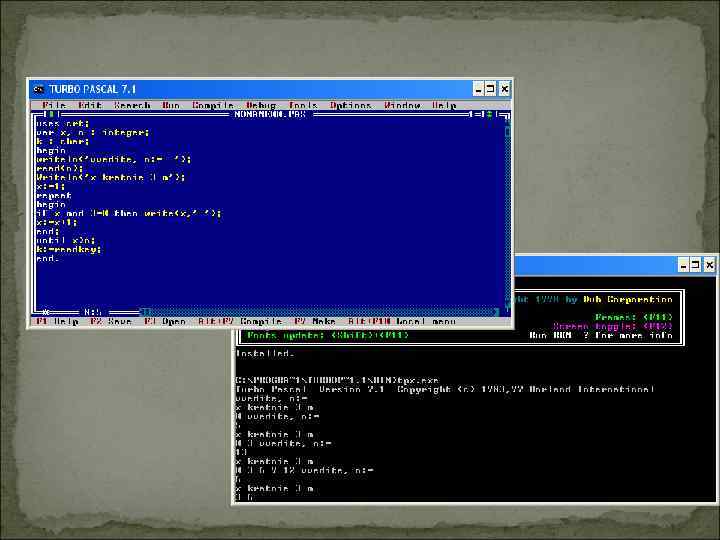Image resolution: width=720 pixels, height=540 pixels.
Task: Click the final 'end.' code line
Action: [x=48, y=259]
